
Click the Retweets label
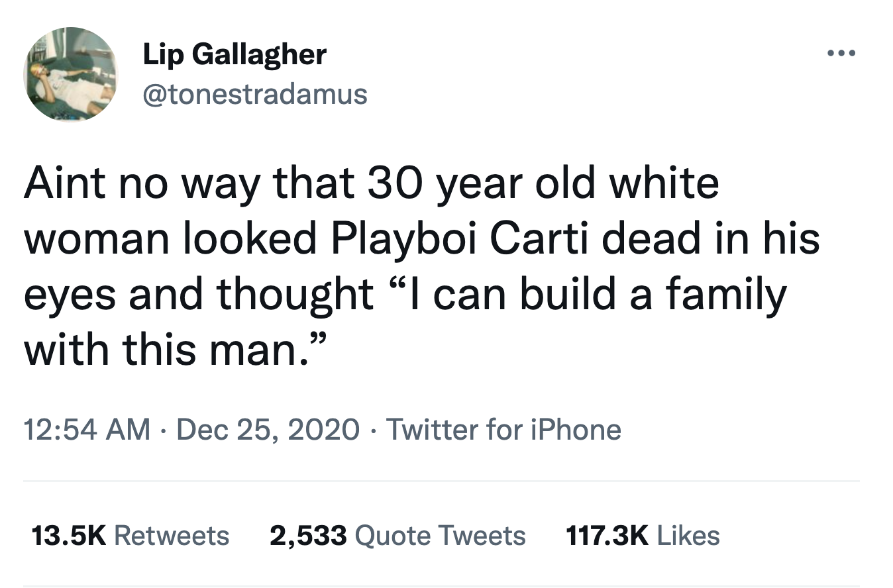pyautogui.click(x=172, y=535)
